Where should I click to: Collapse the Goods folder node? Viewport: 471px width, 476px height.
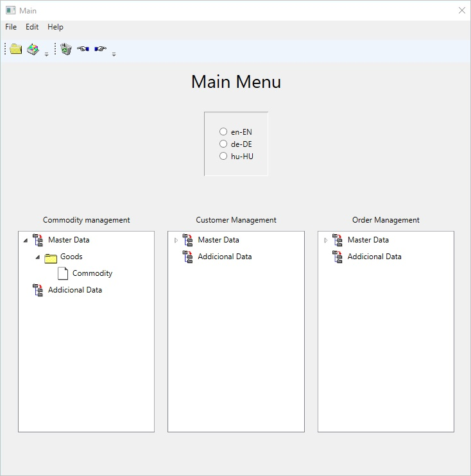point(37,257)
